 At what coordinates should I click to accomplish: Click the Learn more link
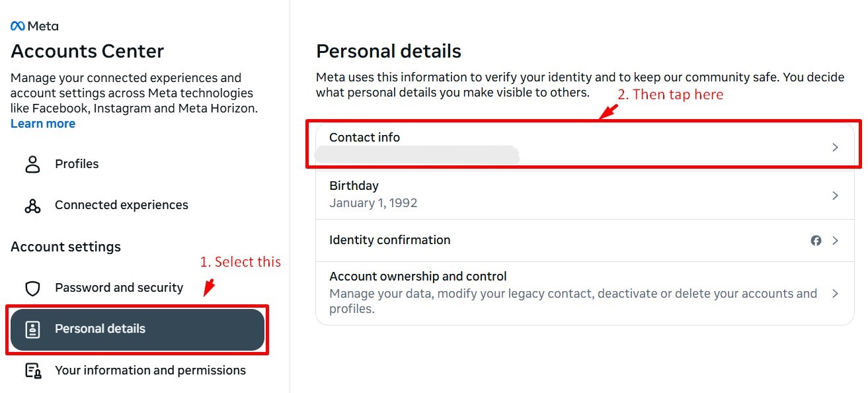(42, 123)
